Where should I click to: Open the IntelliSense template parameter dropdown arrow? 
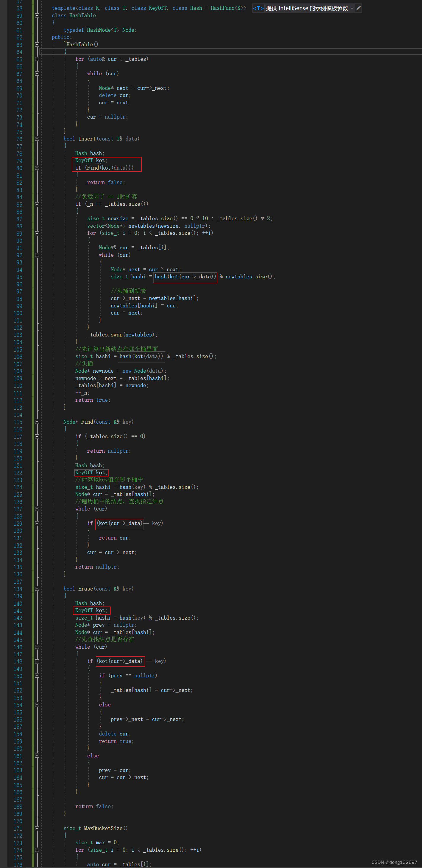(352, 8)
